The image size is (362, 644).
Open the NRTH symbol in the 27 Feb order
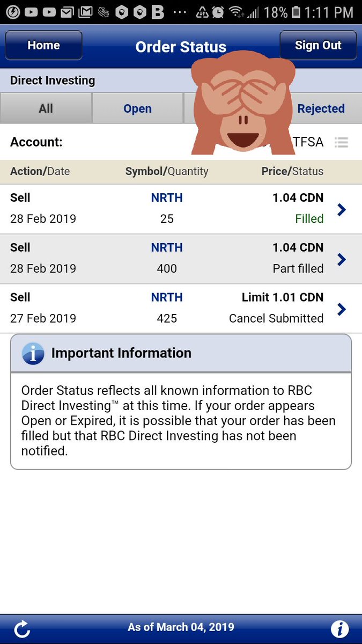[x=167, y=297]
